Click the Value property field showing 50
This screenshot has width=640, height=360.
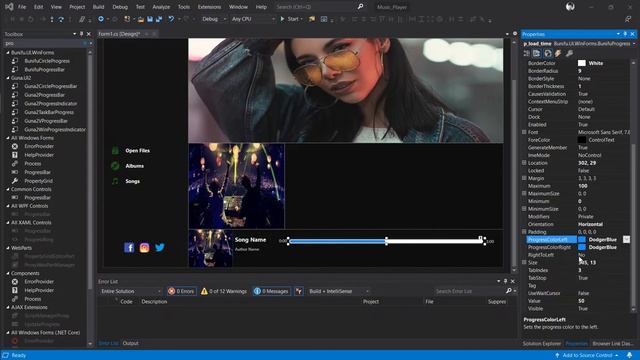pos(604,301)
